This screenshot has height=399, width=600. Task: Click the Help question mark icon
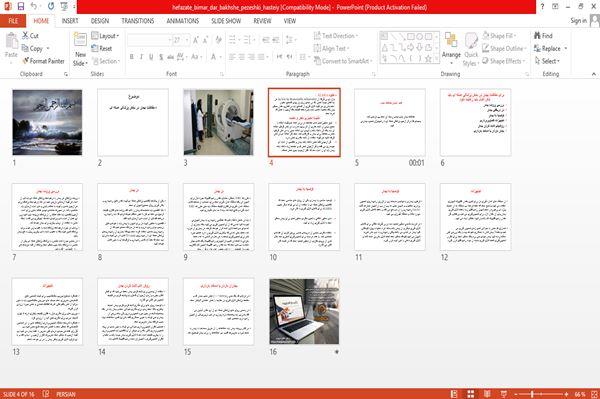(542, 6)
